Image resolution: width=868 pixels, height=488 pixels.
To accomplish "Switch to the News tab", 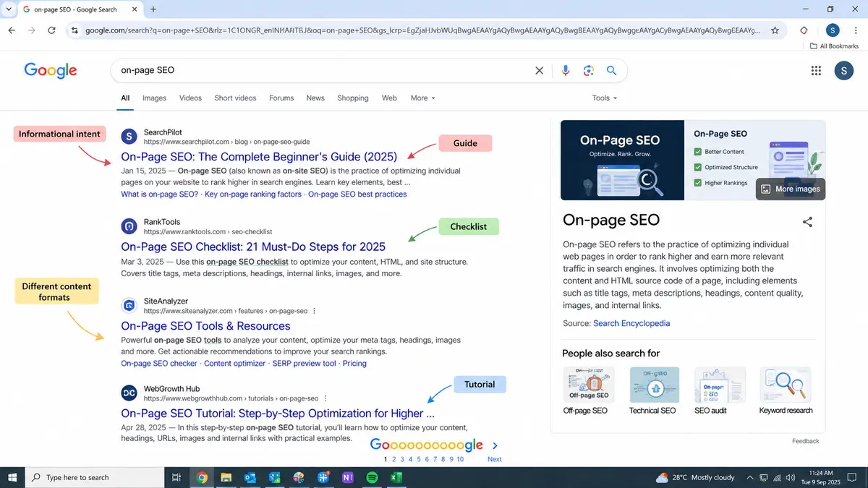I will (315, 98).
